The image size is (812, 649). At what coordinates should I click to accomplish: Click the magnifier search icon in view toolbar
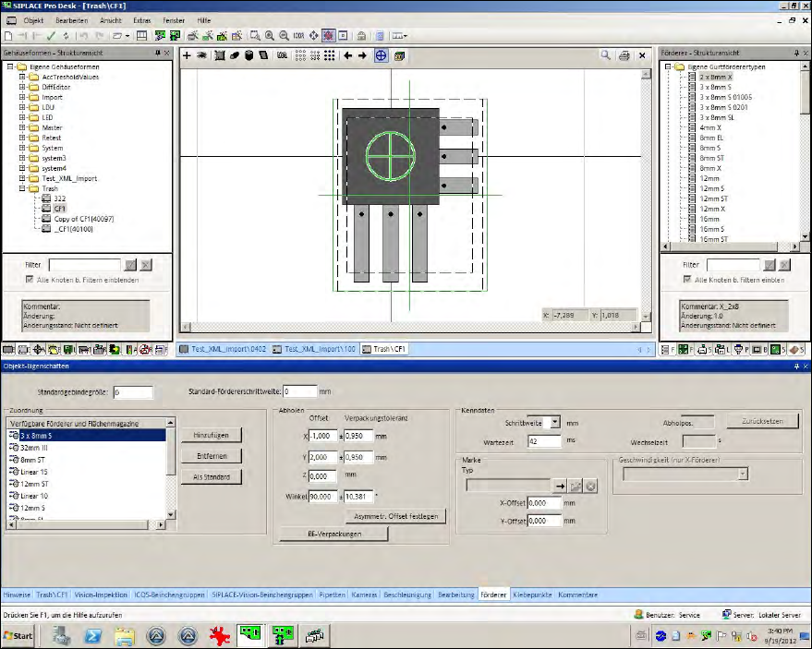tap(606, 56)
